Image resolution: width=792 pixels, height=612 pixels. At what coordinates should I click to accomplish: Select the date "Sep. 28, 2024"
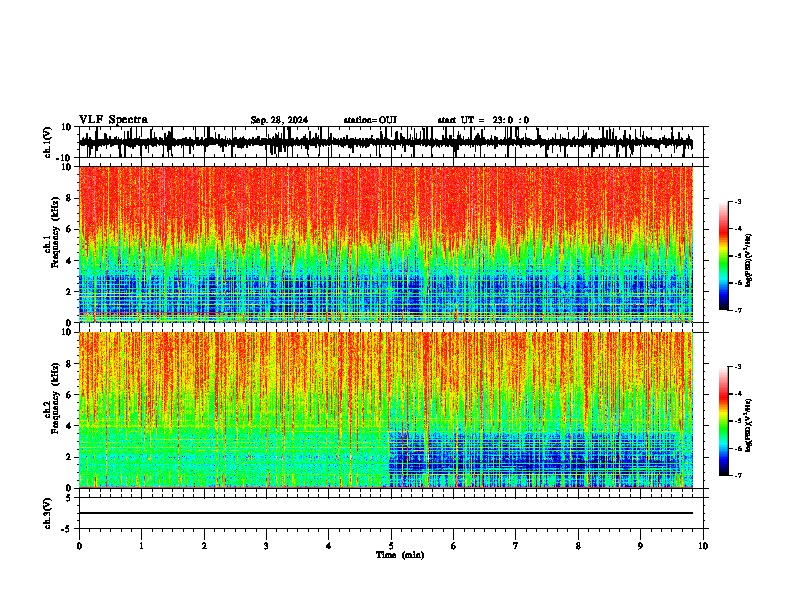click(279, 120)
